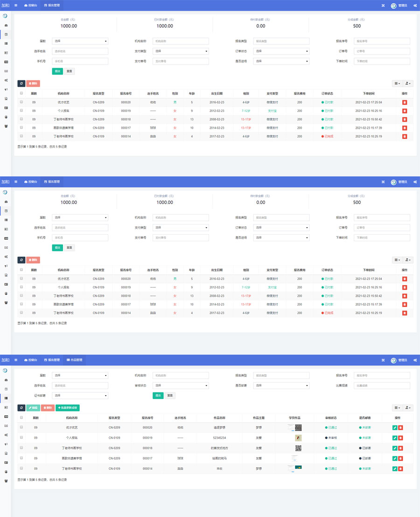Click the edit pencil icon in the 追逐梦想 row

point(395,428)
